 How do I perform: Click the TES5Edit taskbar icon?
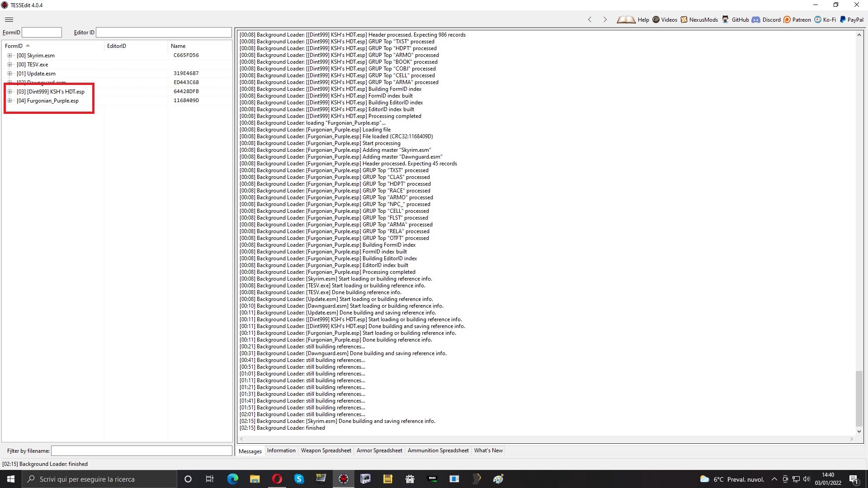tap(344, 479)
